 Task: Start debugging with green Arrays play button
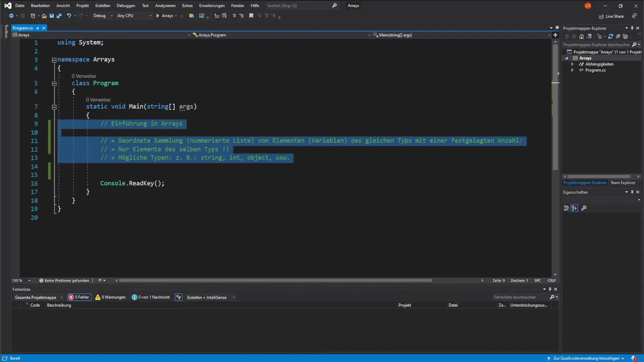click(164, 16)
